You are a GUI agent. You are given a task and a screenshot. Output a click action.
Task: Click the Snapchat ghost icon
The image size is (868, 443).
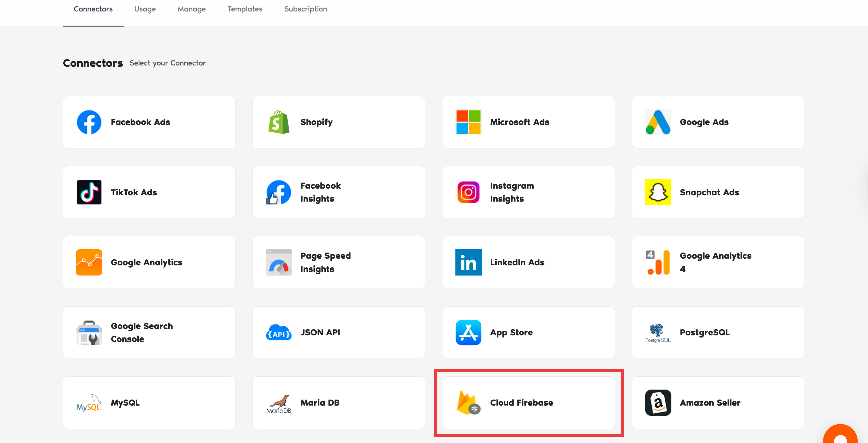tap(658, 192)
